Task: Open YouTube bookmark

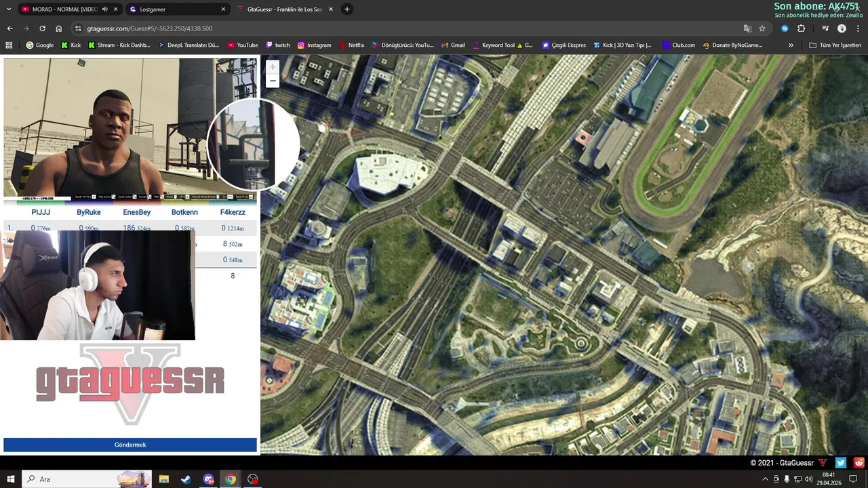Action: pos(243,45)
